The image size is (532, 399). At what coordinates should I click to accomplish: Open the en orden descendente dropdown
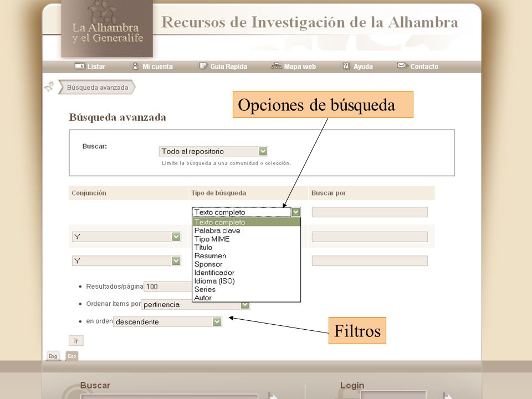[167, 321]
